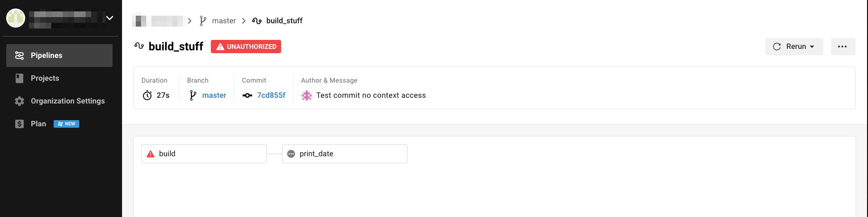Click the organization avatar logo
The width and height of the screenshot is (868, 217).
(16, 18)
